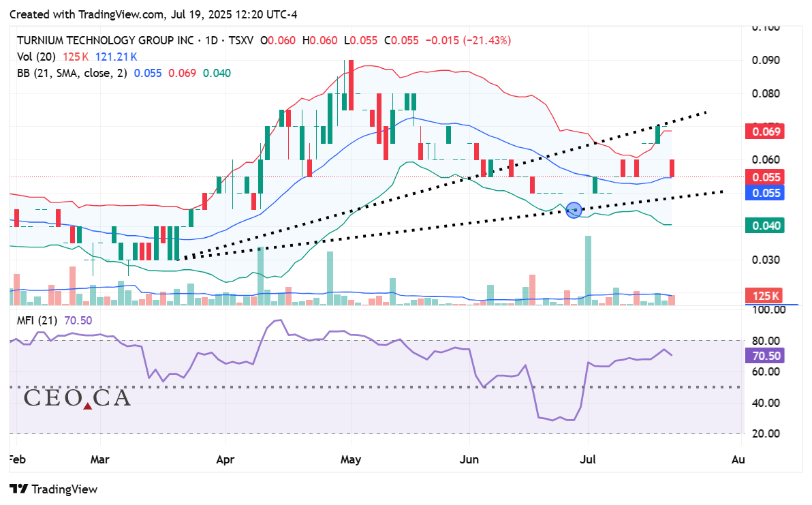Click the green 0.040 lower value in BB legend
812x505 pixels.
click(217, 73)
